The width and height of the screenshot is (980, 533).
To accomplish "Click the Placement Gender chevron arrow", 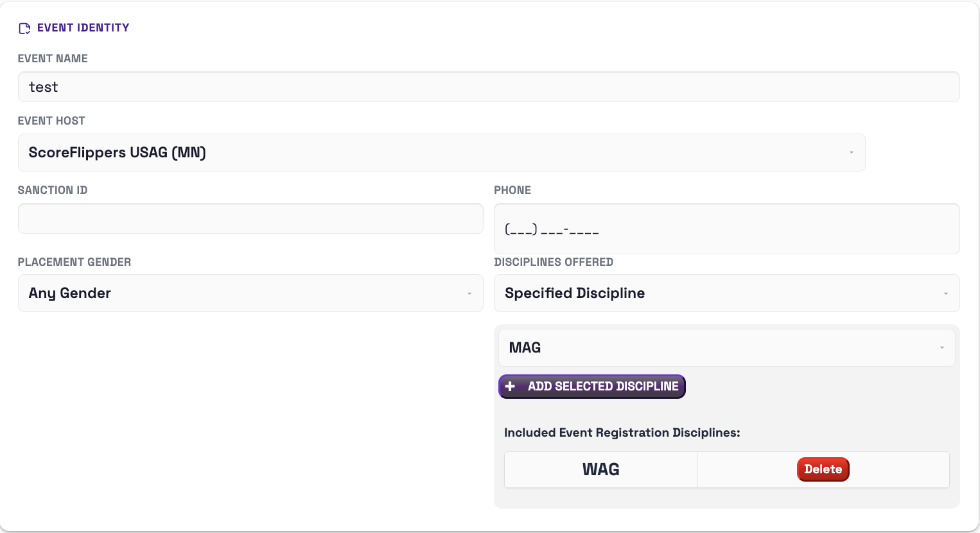I will (469, 293).
